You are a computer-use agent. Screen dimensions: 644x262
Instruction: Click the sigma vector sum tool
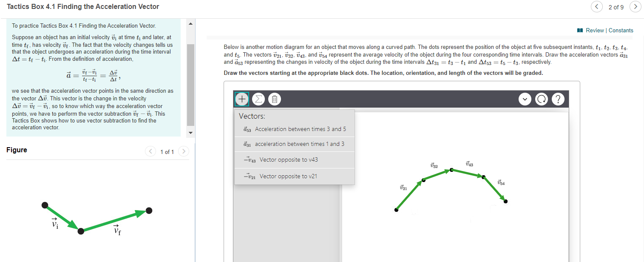click(x=258, y=99)
